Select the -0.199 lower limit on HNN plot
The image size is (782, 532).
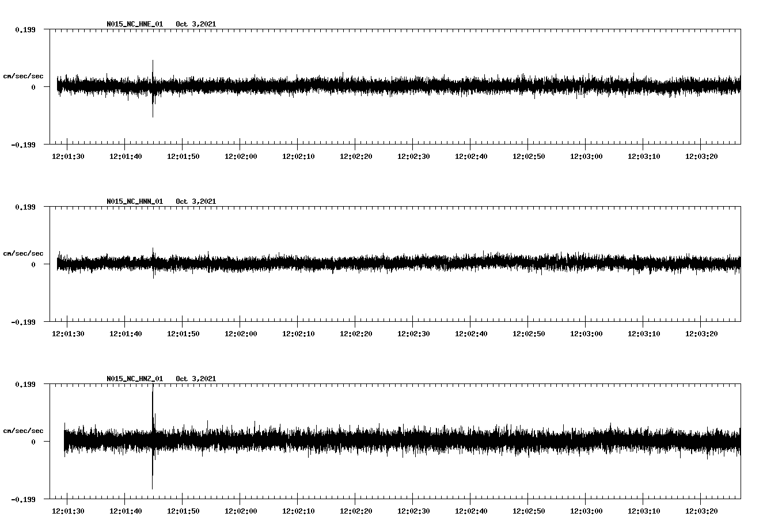(23, 322)
